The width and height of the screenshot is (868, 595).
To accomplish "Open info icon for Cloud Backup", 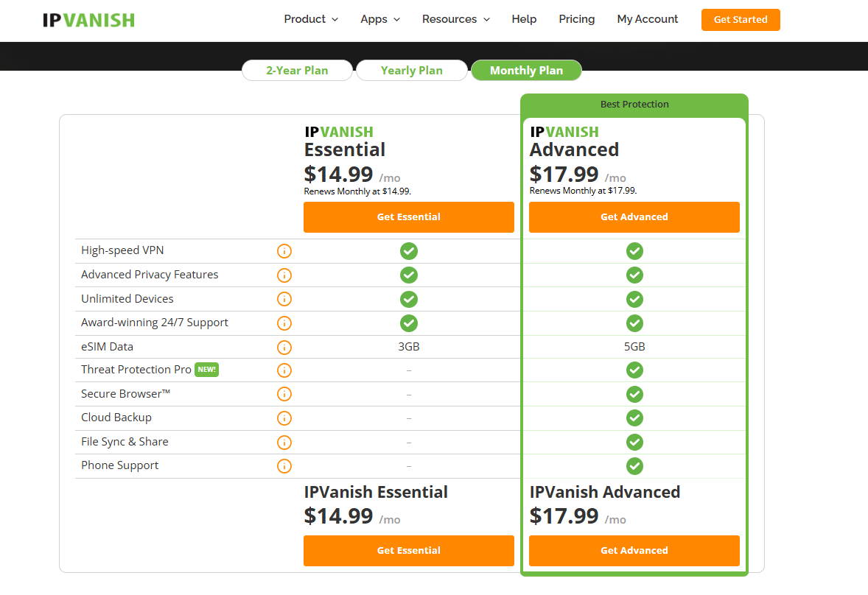I will coord(284,418).
